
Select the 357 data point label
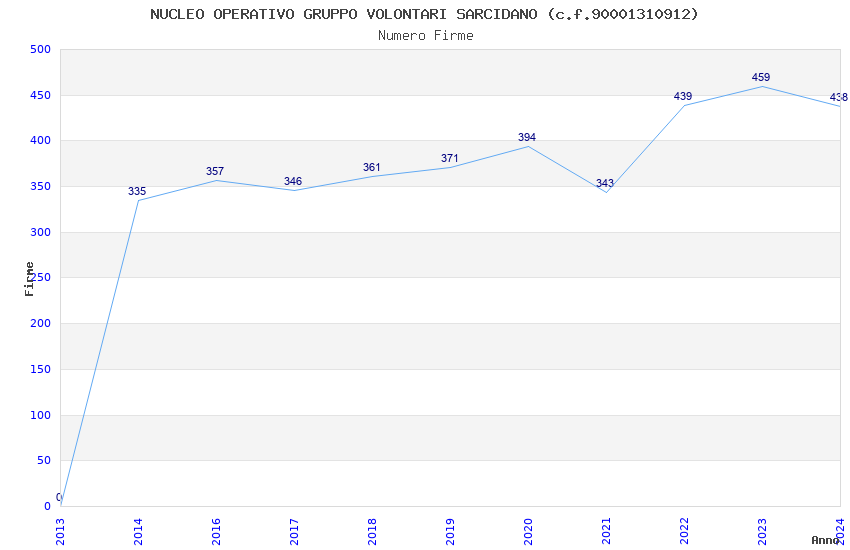(215, 172)
